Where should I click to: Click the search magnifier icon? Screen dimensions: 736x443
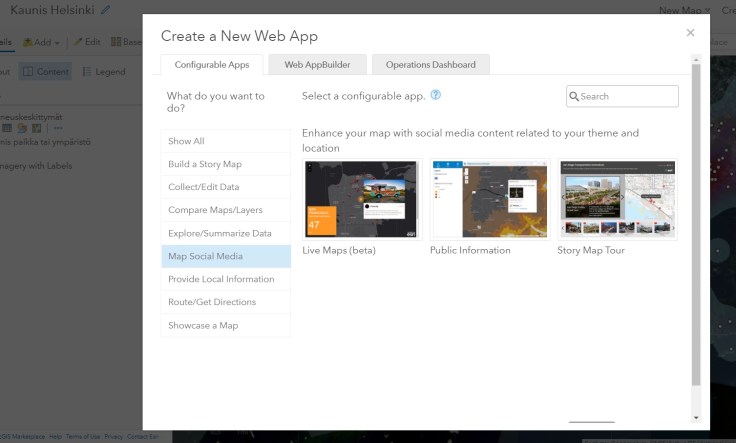point(574,97)
